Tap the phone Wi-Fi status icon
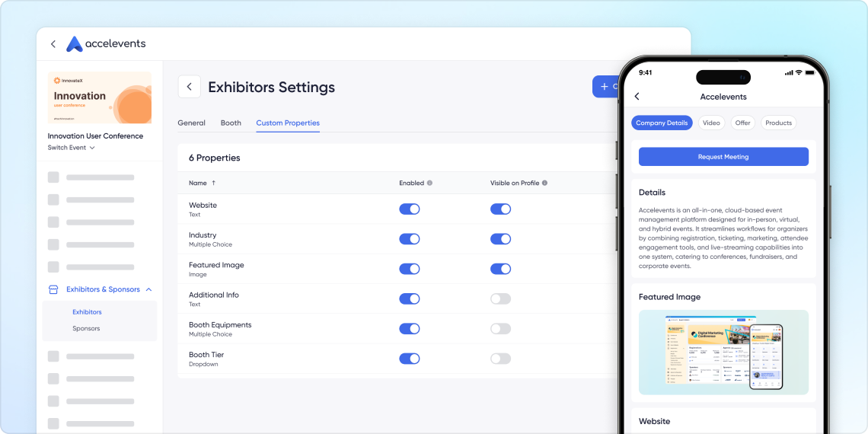 [799, 72]
